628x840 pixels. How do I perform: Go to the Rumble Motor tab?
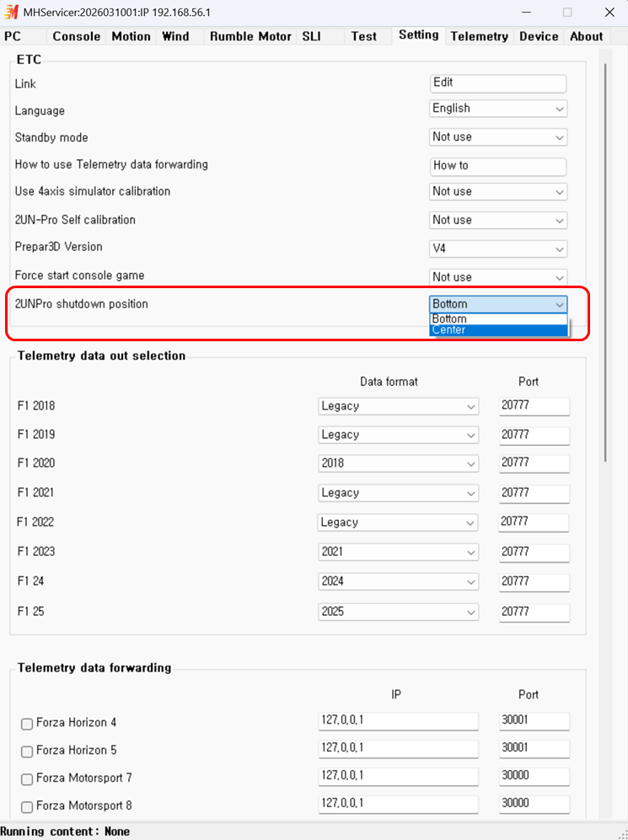[250, 36]
